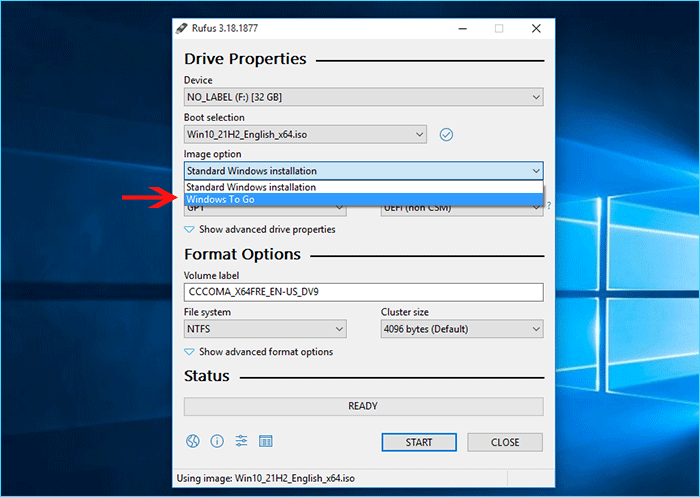
Task: Select Windows To Go option
Action: tap(363, 200)
